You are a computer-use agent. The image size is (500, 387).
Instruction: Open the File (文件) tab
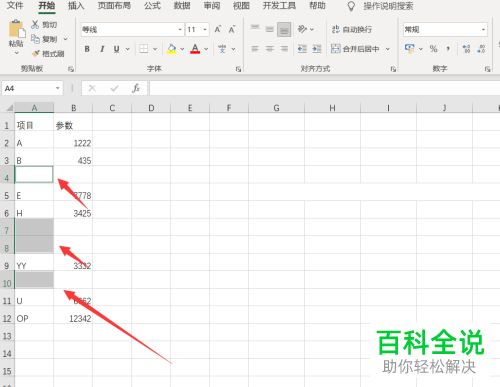15,6
